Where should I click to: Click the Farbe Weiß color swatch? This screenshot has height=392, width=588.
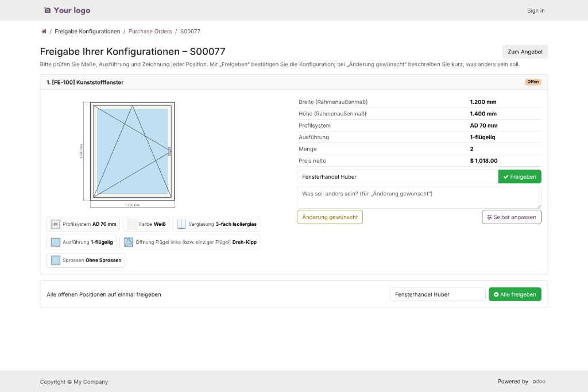(131, 224)
